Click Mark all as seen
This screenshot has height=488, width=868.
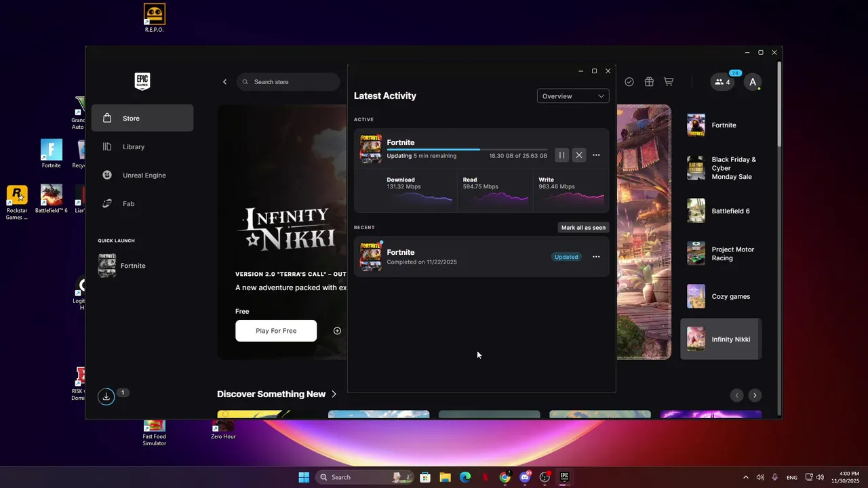[x=583, y=228]
